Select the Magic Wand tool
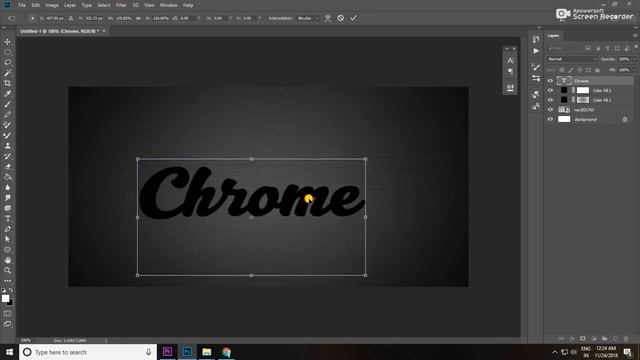Screen dimensions: 640x360 [x=7, y=73]
